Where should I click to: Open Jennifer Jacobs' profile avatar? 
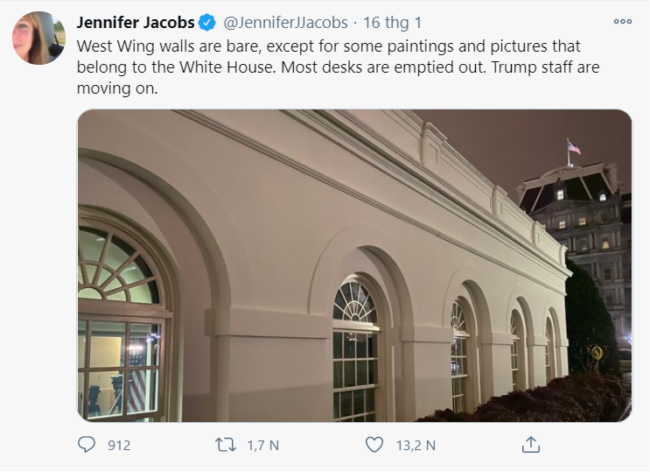(x=39, y=38)
